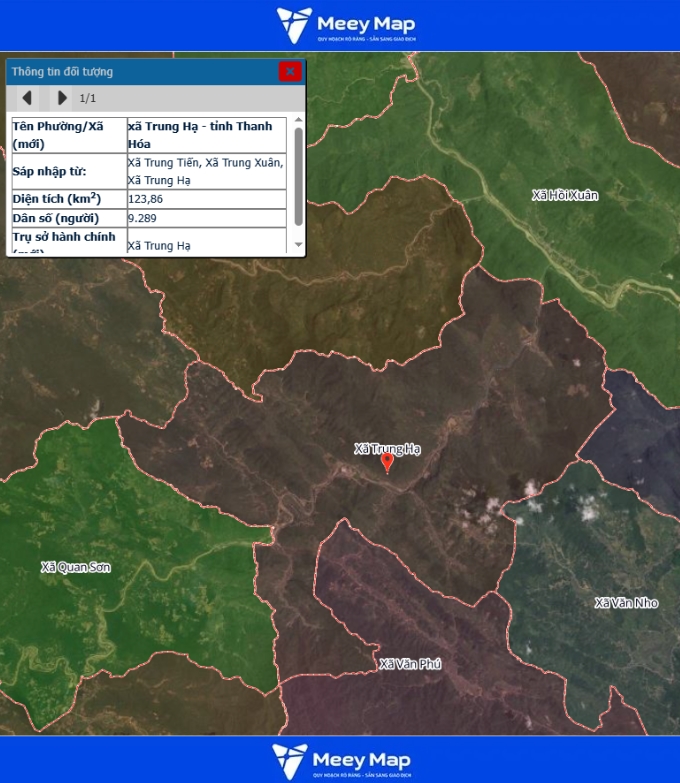Click the red location pin marker
Screen dimensions: 680x783
coord(388,462)
